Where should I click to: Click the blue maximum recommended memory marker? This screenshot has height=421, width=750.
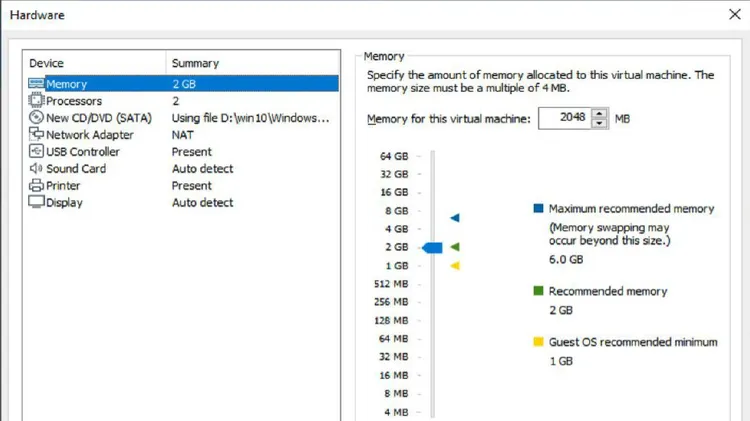[x=455, y=218]
